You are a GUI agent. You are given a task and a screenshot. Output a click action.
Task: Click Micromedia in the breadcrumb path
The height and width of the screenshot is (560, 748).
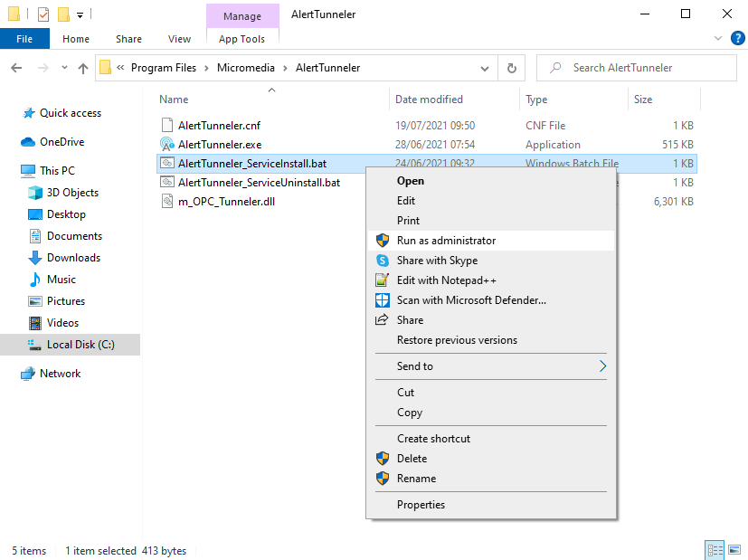click(247, 68)
